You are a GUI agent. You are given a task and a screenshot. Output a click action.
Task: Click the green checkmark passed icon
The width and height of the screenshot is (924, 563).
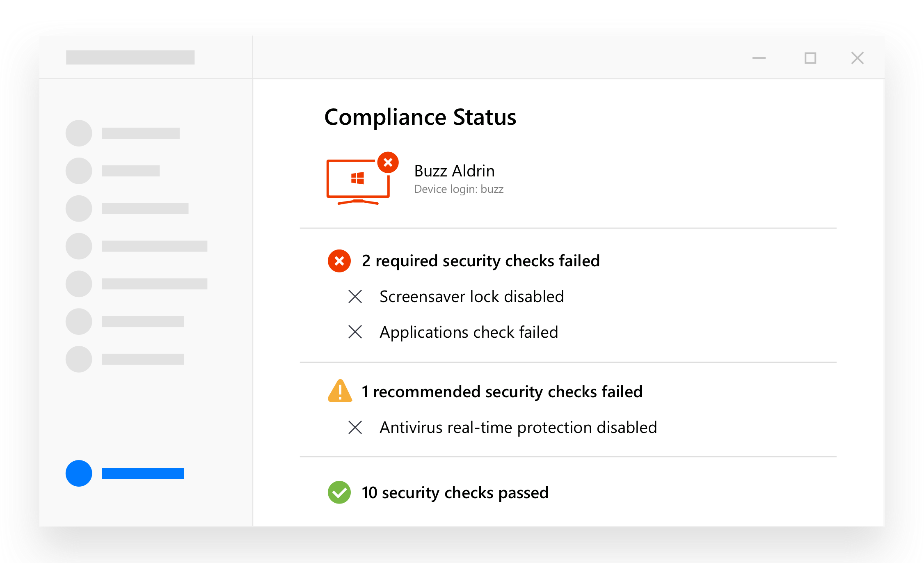pos(339,492)
